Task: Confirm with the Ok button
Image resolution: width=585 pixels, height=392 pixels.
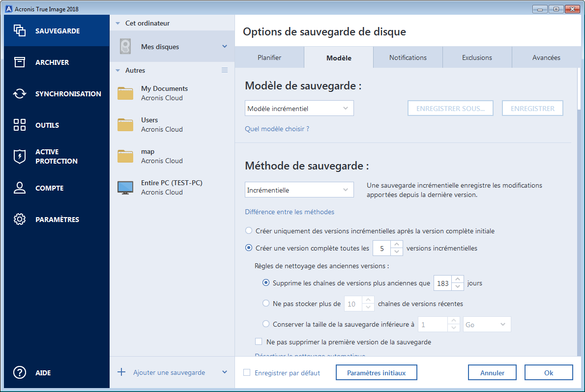Action: coord(549,373)
